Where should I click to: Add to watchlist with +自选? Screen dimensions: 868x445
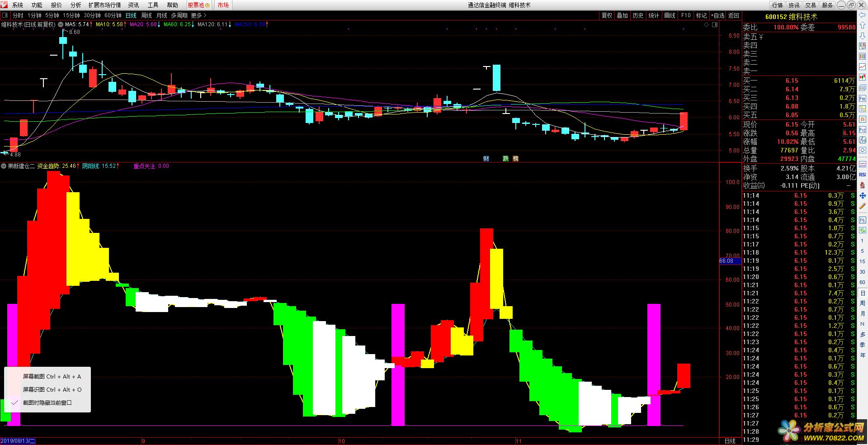[x=717, y=15]
